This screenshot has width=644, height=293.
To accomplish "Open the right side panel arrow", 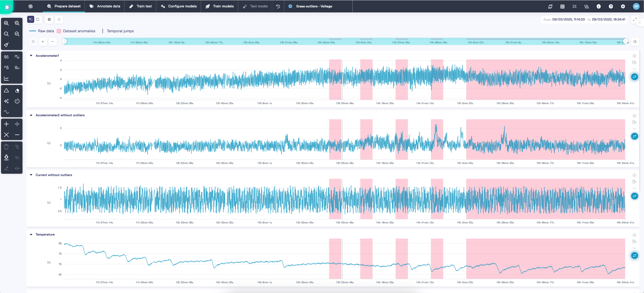I will click(x=640, y=23).
